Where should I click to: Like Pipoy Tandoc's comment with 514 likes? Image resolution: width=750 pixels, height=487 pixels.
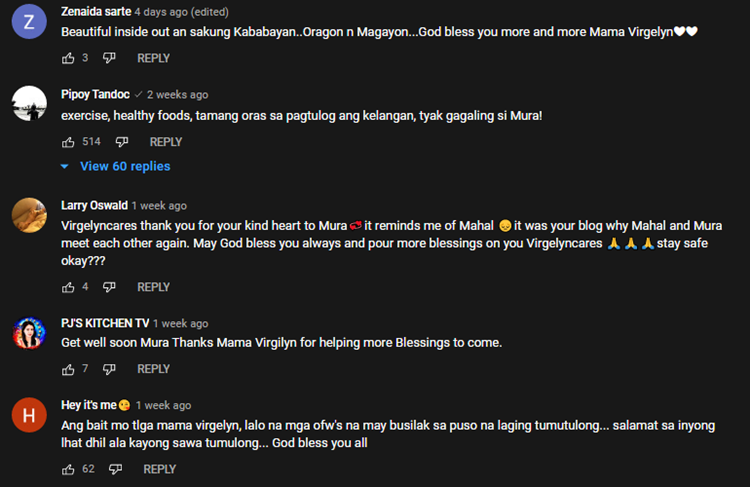click(x=68, y=142)
